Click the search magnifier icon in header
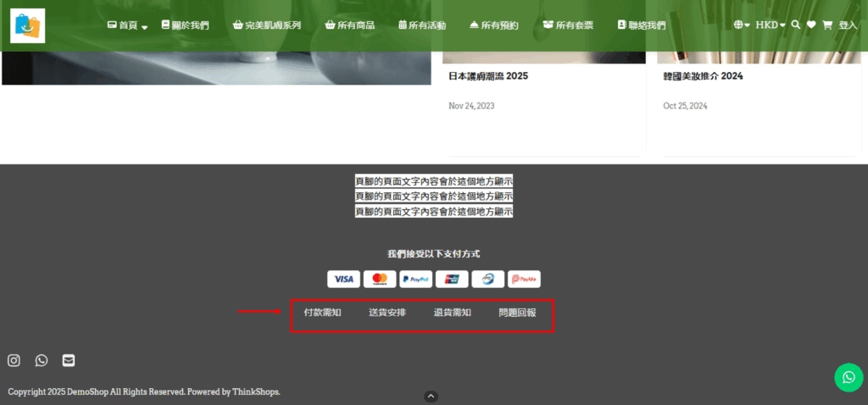Viewport: 868px width, 405px height. (795, 25)
